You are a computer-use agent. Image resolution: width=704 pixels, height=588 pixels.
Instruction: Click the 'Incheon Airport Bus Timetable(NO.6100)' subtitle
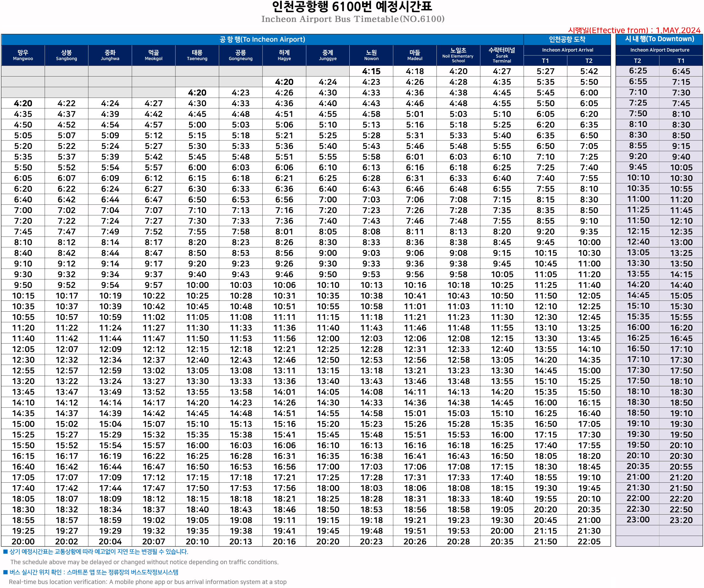(353, 19)
